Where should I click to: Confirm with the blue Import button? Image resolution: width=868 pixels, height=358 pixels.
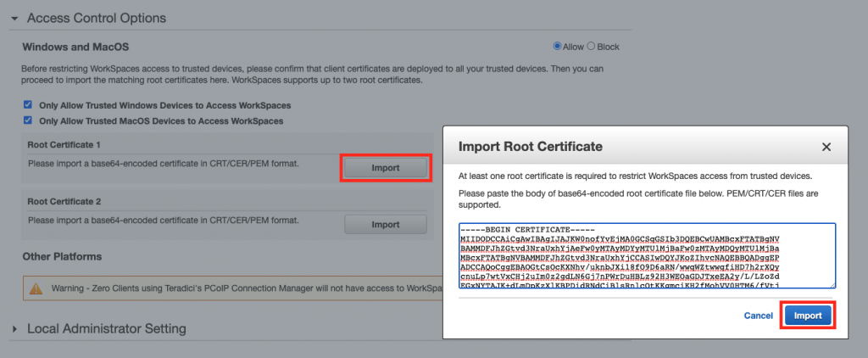[x=808, y=316]
